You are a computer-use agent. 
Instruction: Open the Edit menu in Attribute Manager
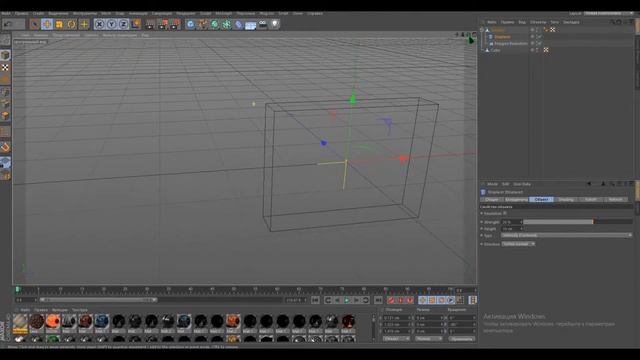[x=505, y=184]
